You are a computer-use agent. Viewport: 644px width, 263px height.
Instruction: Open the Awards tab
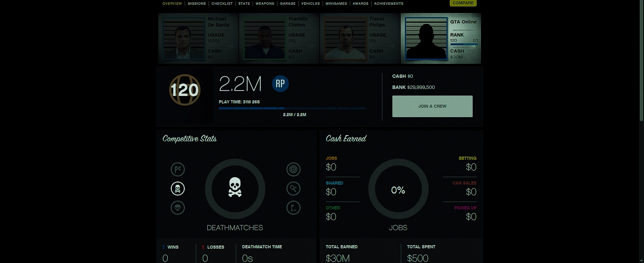(361, 4)
